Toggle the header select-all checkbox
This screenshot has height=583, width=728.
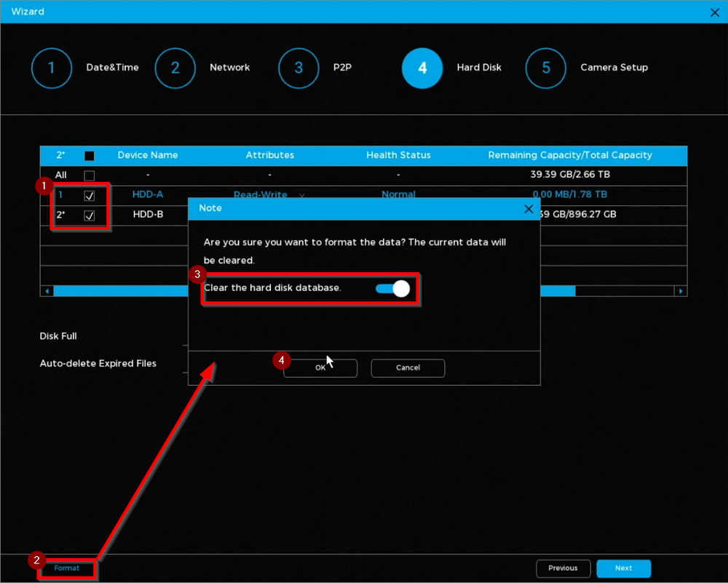coord(90,156)
